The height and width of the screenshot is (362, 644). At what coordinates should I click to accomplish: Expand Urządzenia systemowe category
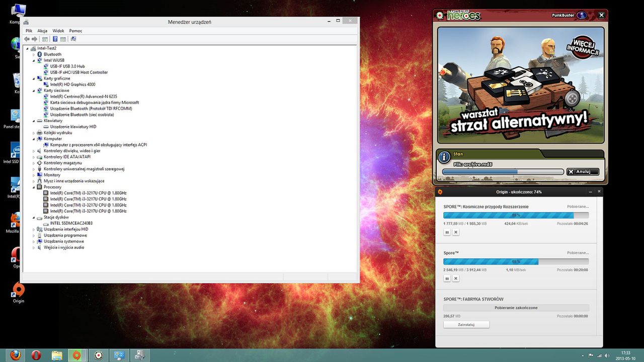coord(34,241)
